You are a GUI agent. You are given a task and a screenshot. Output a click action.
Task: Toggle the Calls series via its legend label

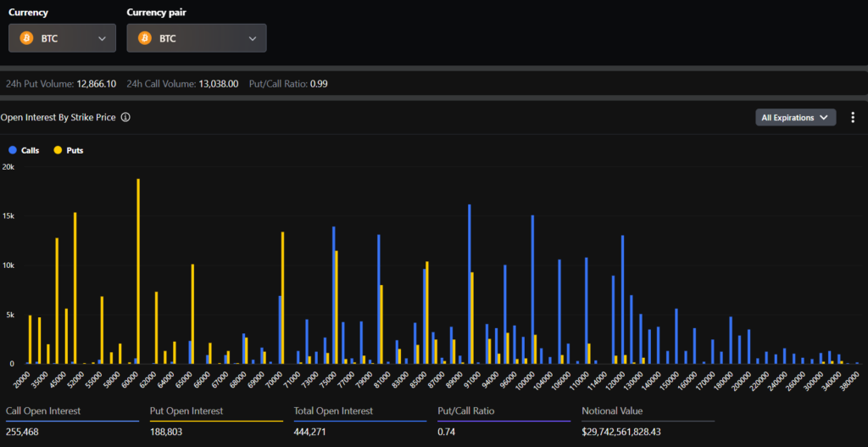(x=31, y=150)
